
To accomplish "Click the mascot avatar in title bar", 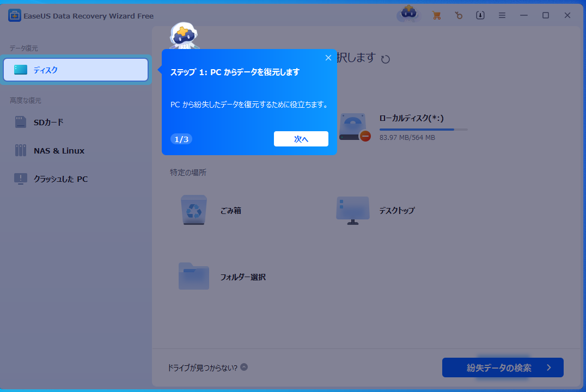I will tap(408, 14).
